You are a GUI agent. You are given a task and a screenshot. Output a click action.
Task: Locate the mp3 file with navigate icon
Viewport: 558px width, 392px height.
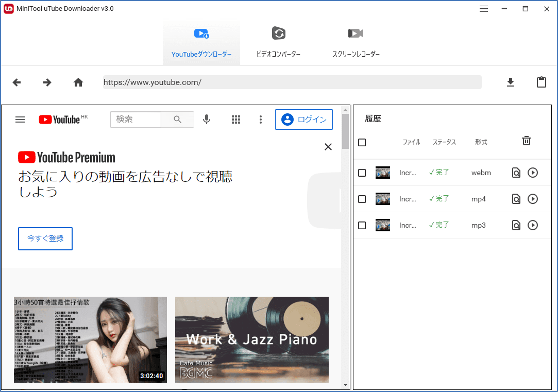coord(516,226)
